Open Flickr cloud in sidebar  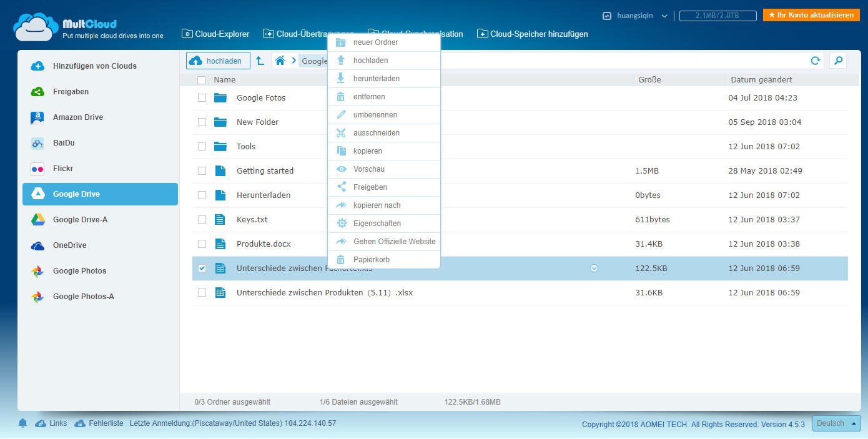tap(63, 169)
